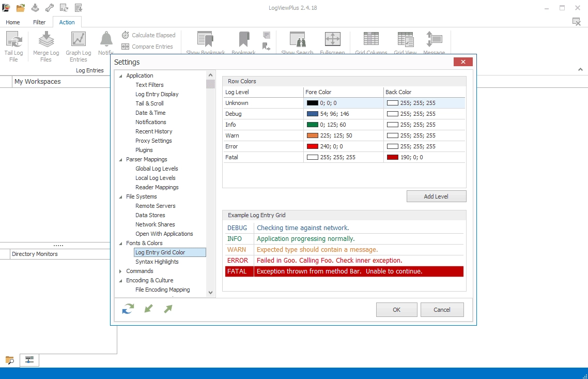Viewport: 588px width, 379px height.
Task: Click the green down-left arrow icon
Action: 148,309
